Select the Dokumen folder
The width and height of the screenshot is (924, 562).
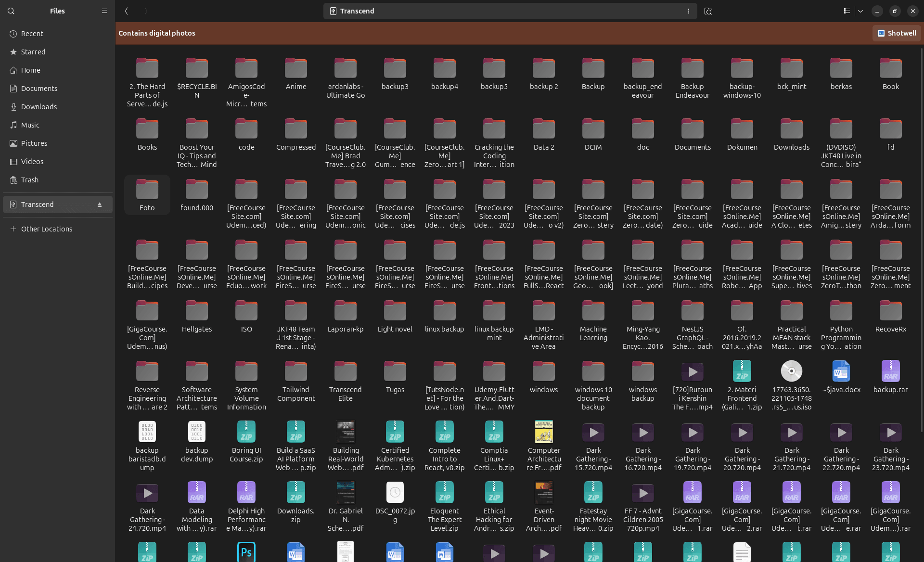point(742,135)
